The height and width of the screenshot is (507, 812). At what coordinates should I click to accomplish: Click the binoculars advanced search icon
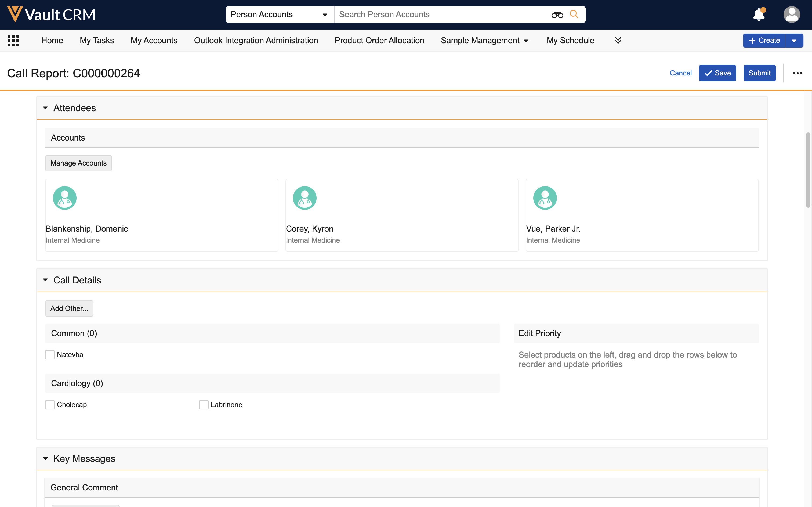coord(557,15)
